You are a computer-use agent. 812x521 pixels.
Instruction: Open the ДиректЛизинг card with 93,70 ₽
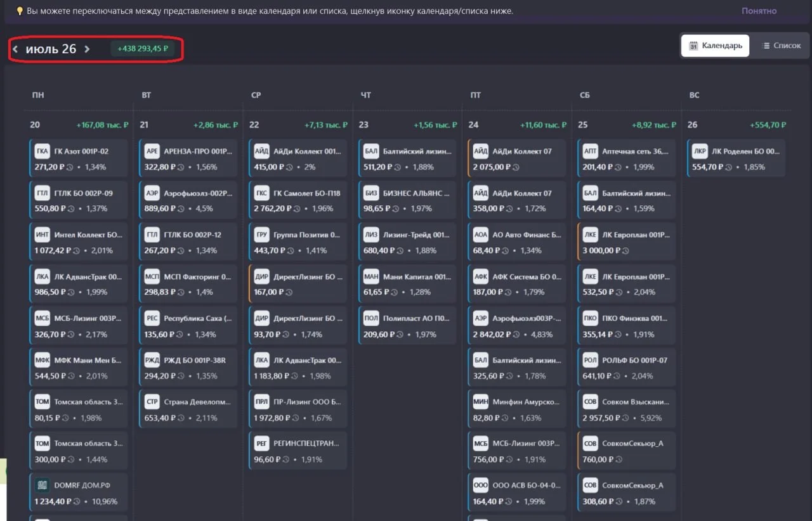point(298,326)
